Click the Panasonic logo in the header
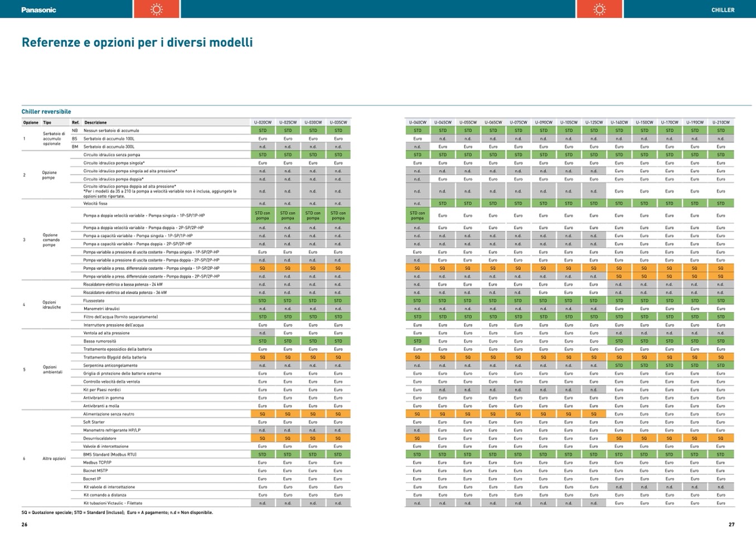 point(38,9)
